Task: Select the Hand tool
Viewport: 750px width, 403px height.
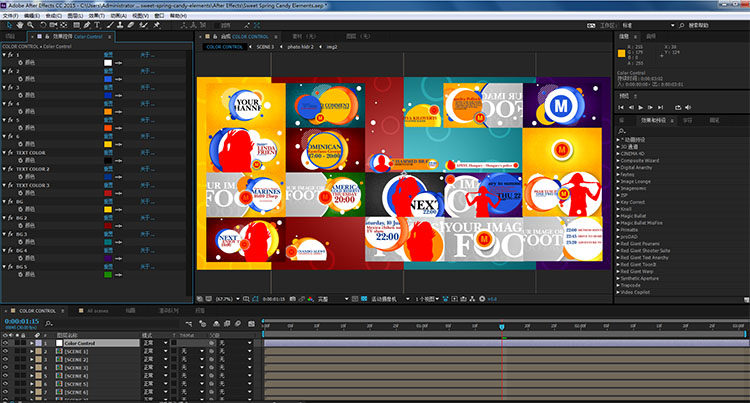Action: click(20, 24)
